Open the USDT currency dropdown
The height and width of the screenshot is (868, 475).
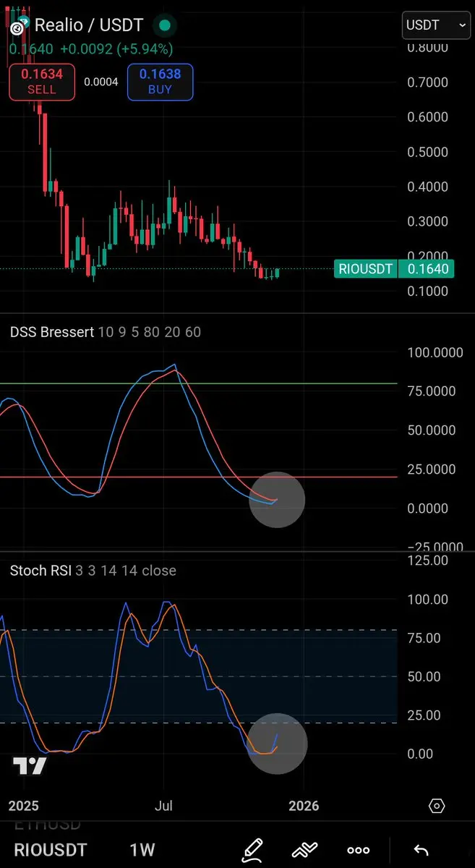[x=436, y=25]
